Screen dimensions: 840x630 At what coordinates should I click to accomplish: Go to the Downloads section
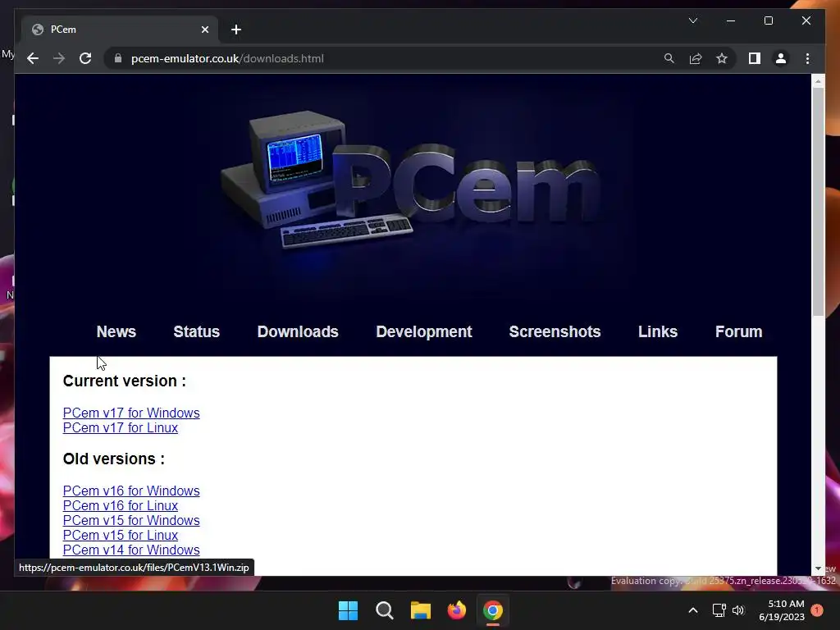click(x=298, y=331)
